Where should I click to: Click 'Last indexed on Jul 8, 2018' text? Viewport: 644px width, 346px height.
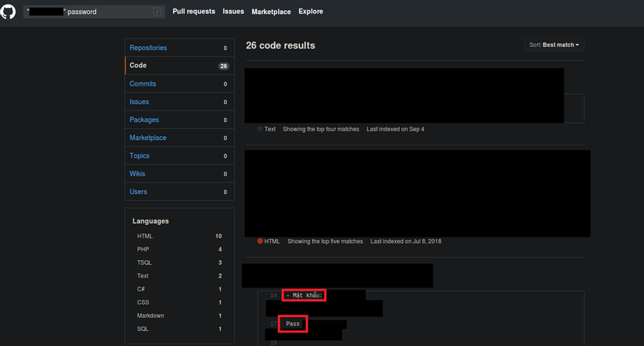tap(406, 241)
